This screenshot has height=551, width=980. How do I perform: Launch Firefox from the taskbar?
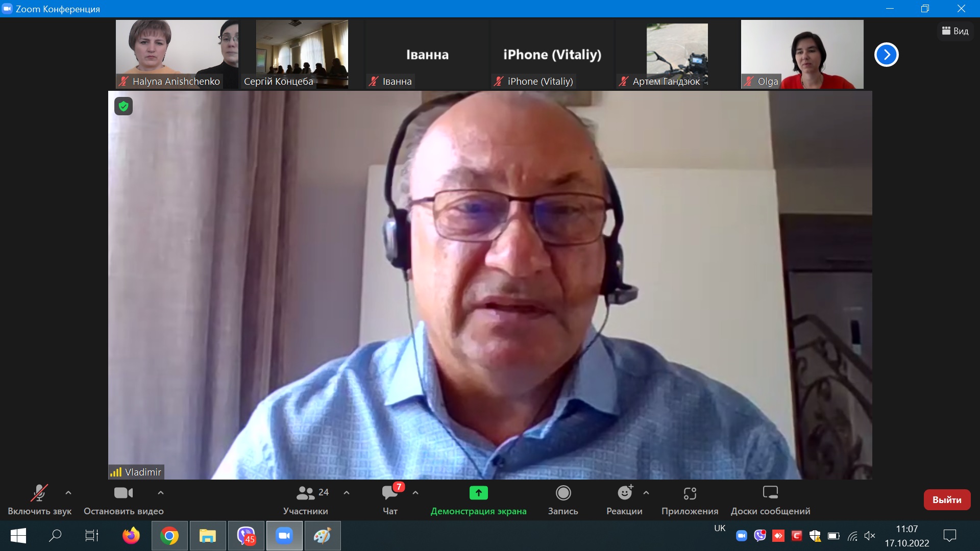(131, 536)
